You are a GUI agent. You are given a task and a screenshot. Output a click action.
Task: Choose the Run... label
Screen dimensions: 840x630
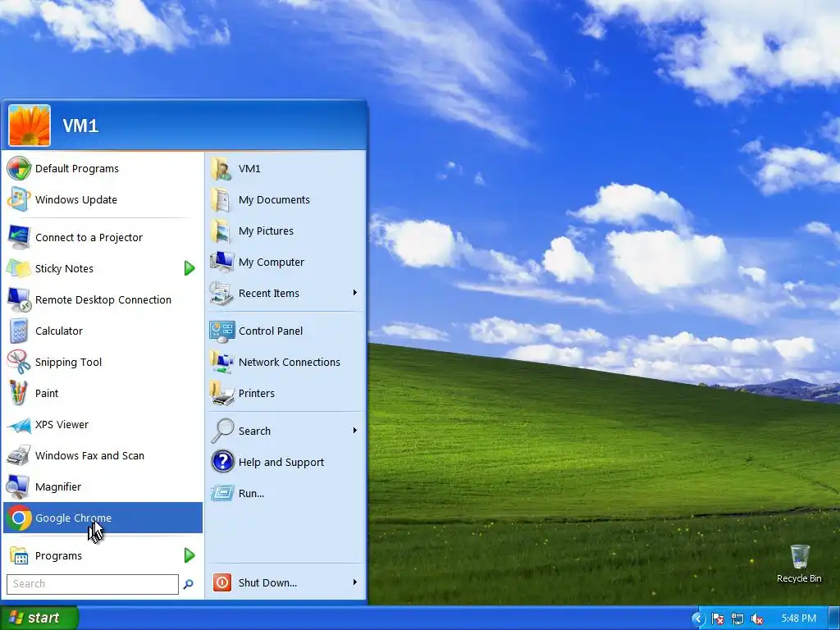(x=251, y=493)
